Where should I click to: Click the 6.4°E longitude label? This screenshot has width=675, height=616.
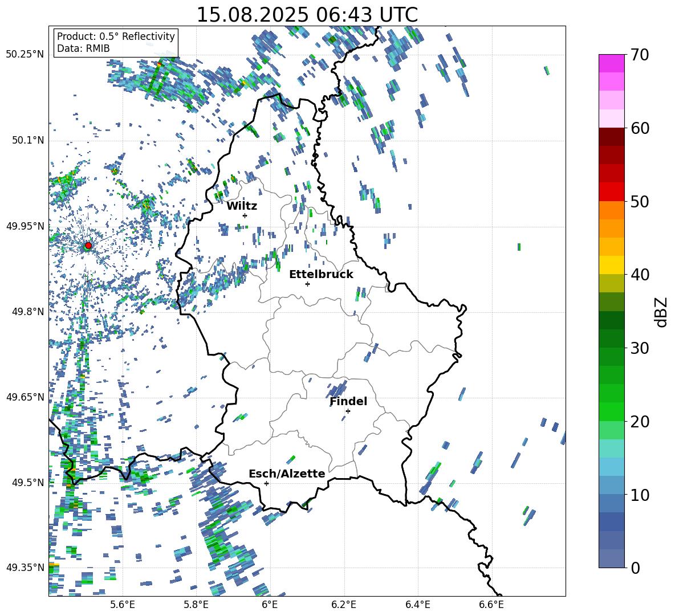click(417, 605)
